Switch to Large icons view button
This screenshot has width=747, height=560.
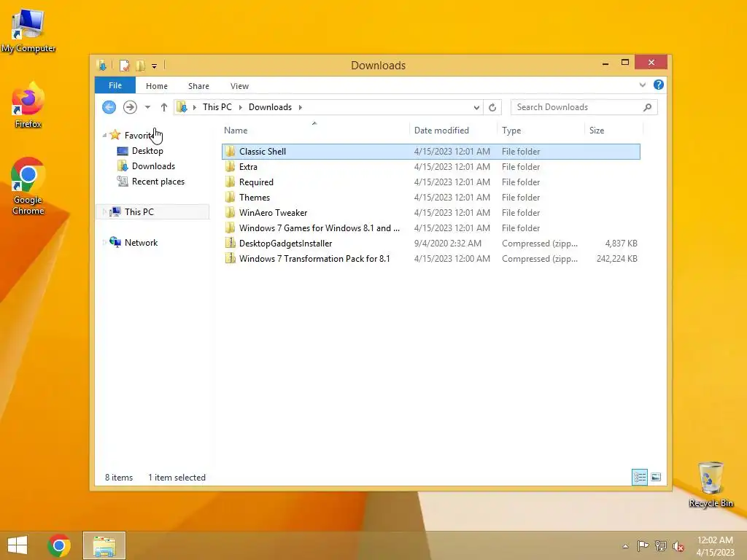pyautogui.click(x=656, y=477)
